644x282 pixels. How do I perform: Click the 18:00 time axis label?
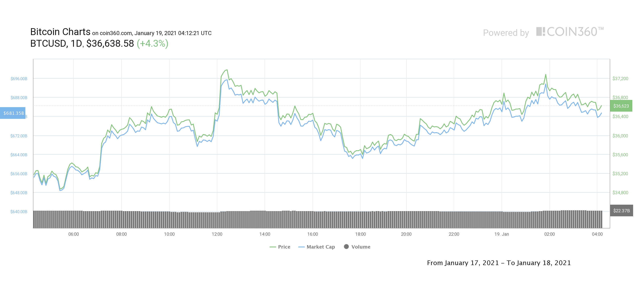(x=360, y=234)
